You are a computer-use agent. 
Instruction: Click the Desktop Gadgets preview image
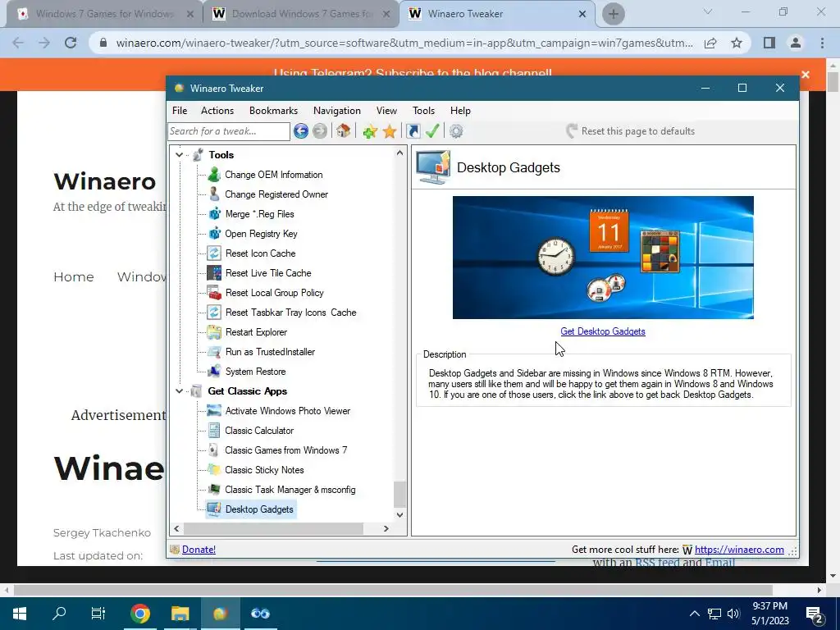point(603,257)
